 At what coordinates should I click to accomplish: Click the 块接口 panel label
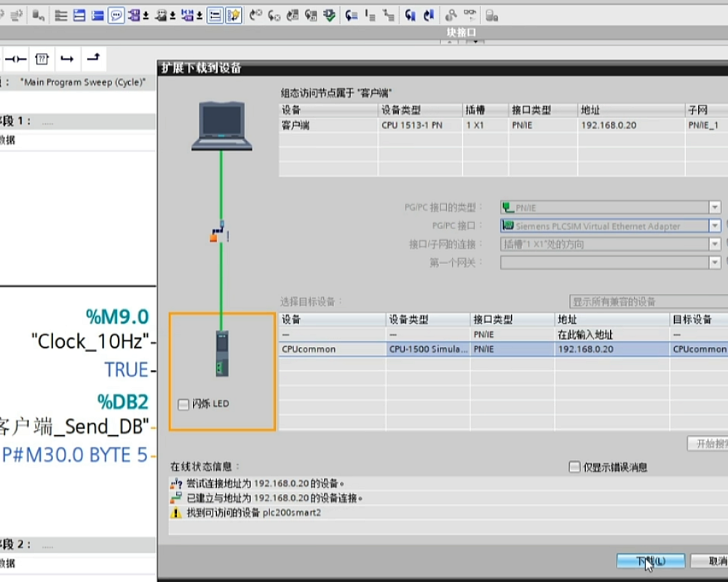click(461, 33)
